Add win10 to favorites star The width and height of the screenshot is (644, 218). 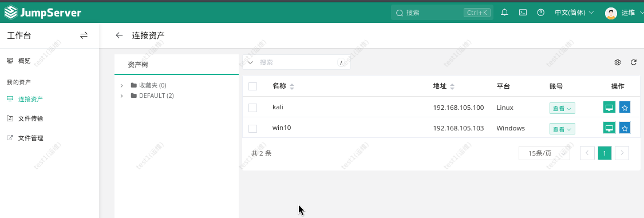pos(625,128)
